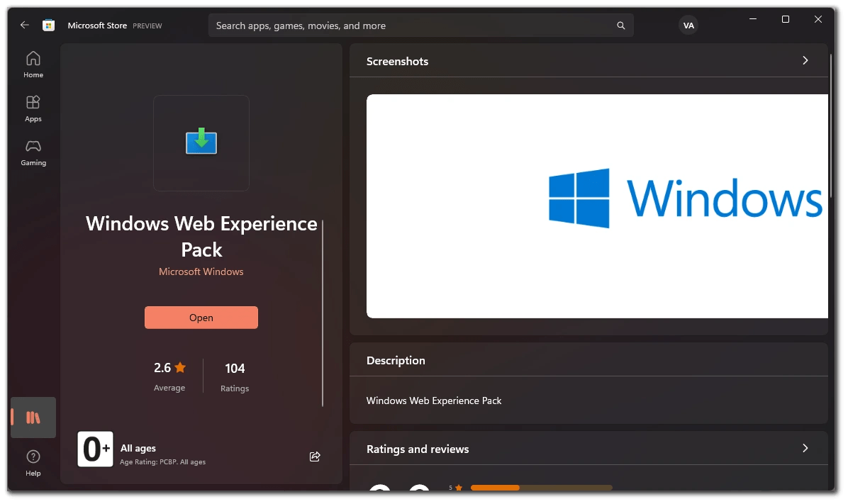Click the Ratings and reviews heading
Image resolution: width=848 pixels, height=504 pixels.
418,449
